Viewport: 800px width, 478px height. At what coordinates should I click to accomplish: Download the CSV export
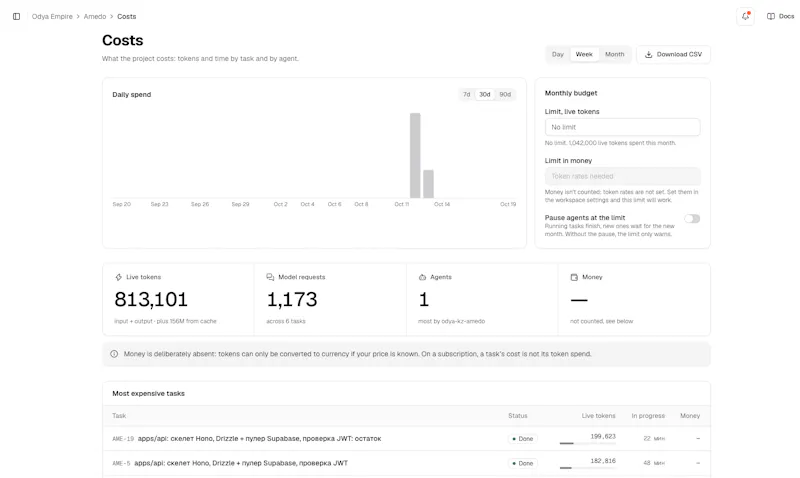[673, 54]
